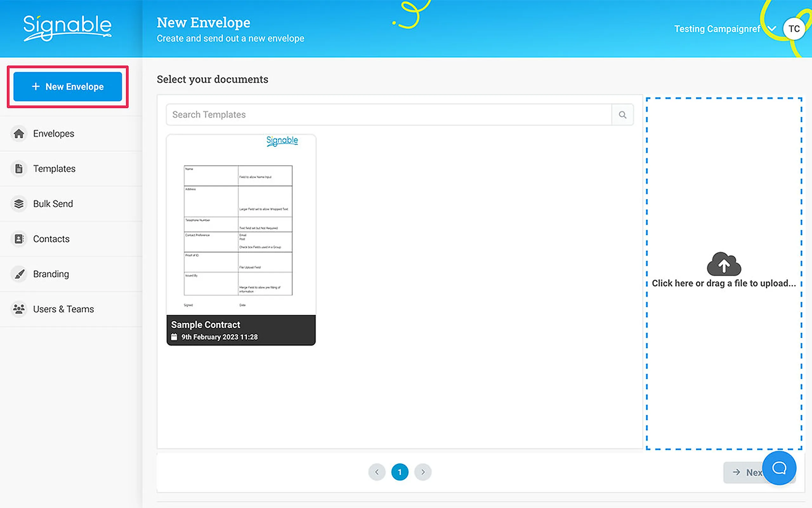Screen dimensions: 812x508
Task: Click the Select your documents heading
Action: click(213, 79)
